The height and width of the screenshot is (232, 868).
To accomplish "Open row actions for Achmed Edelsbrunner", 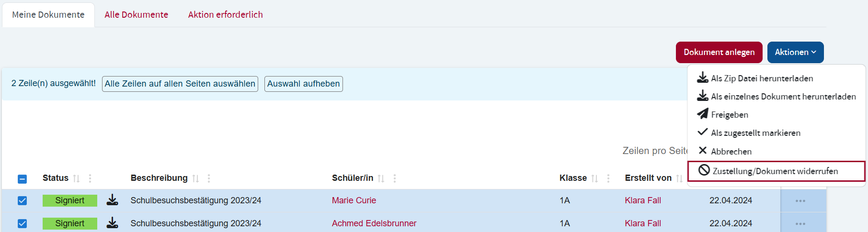I will [x=800, y=224].
